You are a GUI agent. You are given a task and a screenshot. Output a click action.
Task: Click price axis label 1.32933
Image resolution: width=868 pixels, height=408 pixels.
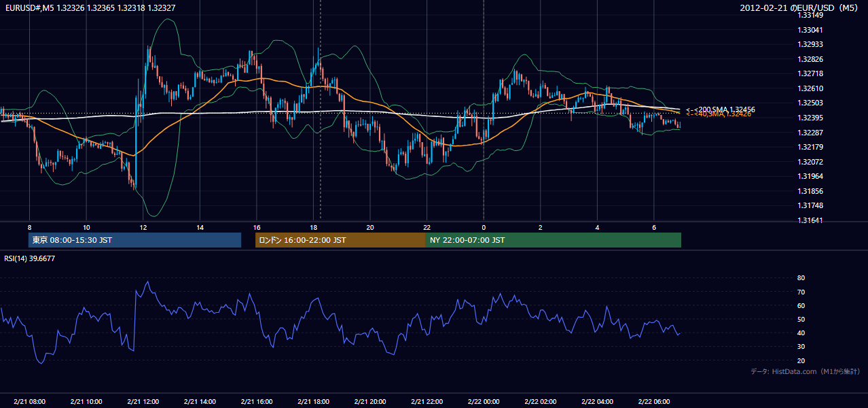pos(811,45)
